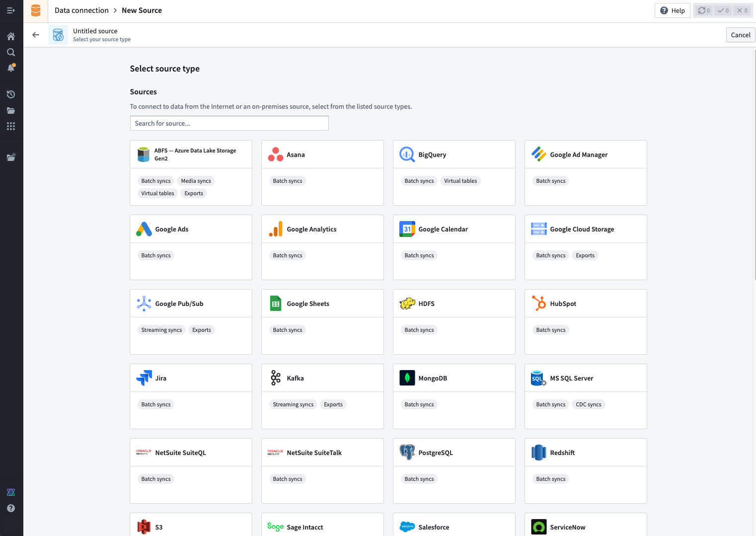Viewport: 756px width, 536px height.
Task: Click pending sync counter button in top bar
Action: coord(703,10)
